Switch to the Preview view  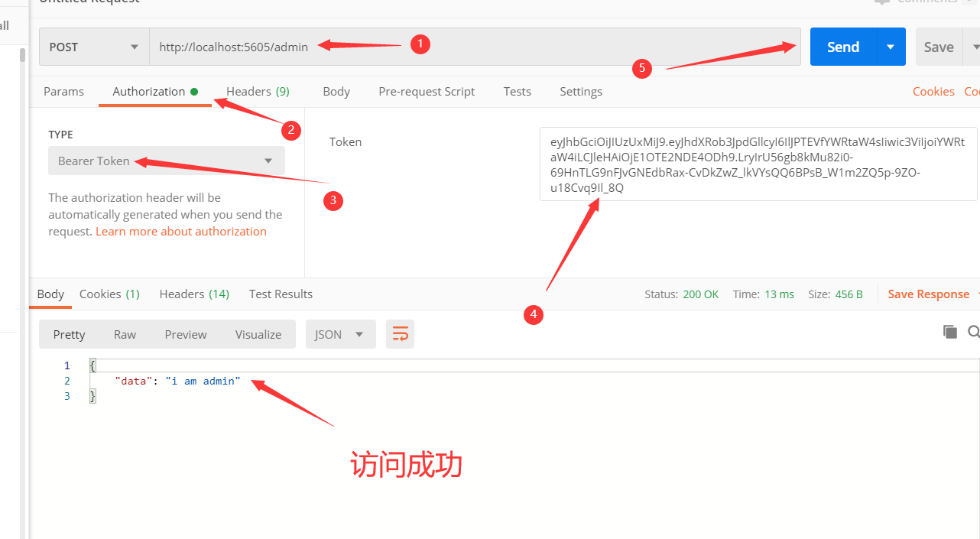186,334
